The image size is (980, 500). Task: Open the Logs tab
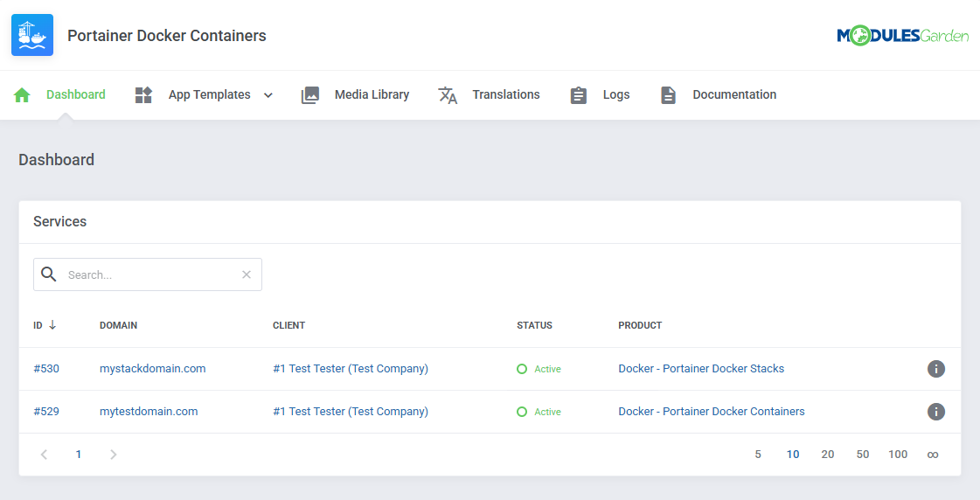[616, 94]
